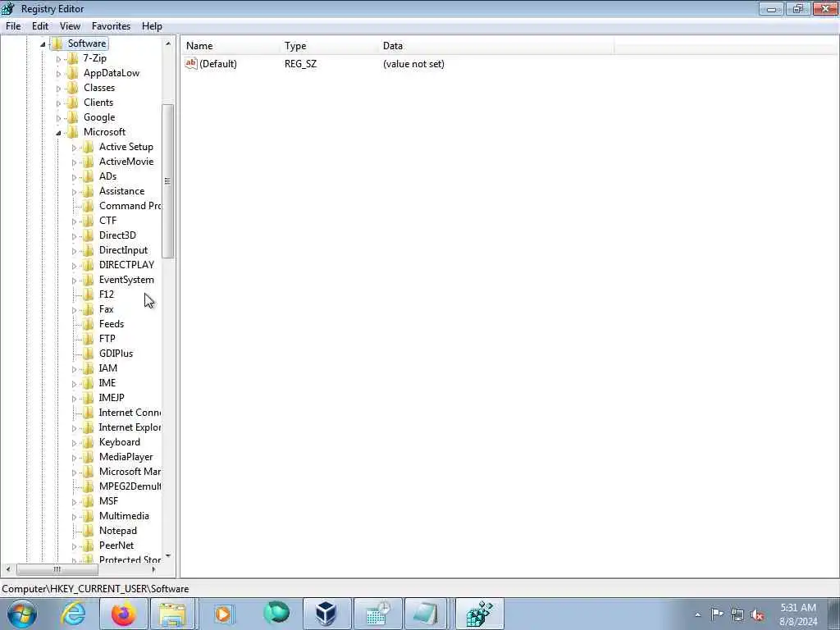This screenshot has width=840, height=630.
Task: Select the IMEJP key
Action: point(112,398)
